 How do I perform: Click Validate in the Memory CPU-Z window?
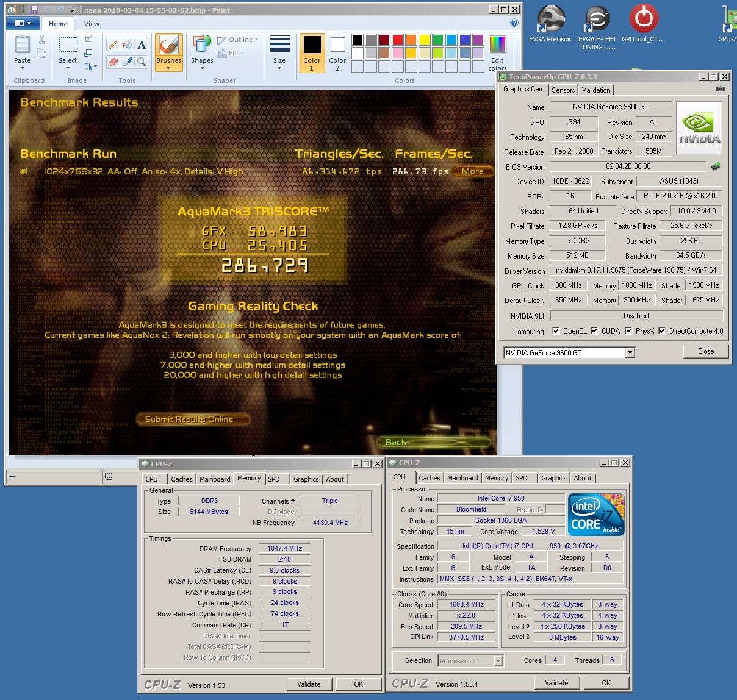coord(309,684)
